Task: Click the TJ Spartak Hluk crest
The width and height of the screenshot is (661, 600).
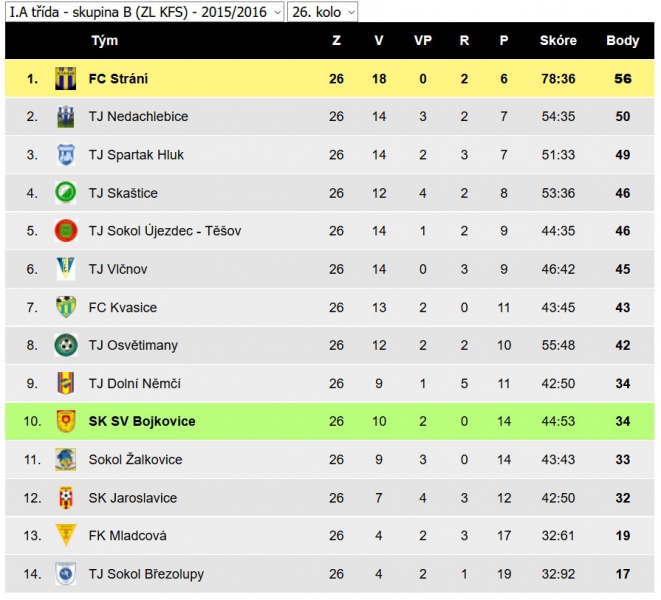Action: (66, 155)
